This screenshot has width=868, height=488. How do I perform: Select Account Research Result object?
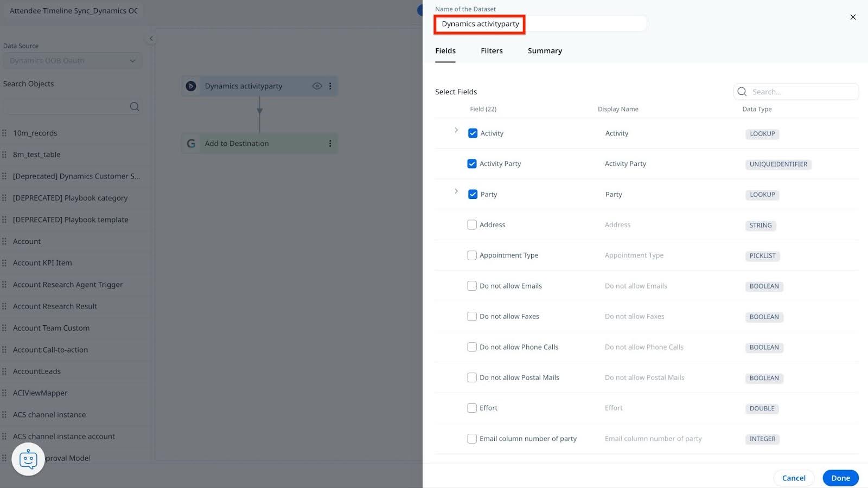pos(55,306)
